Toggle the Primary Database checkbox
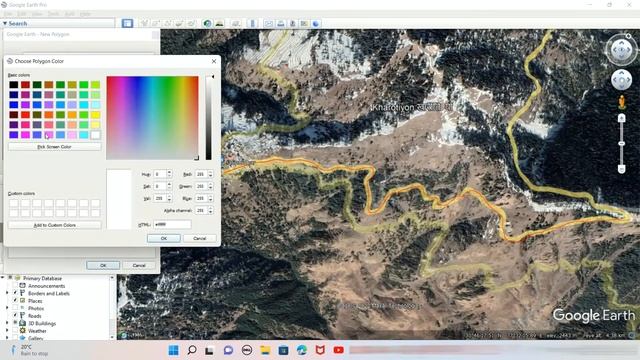Viewport: 640px width, 360px height. coord(10,278)
